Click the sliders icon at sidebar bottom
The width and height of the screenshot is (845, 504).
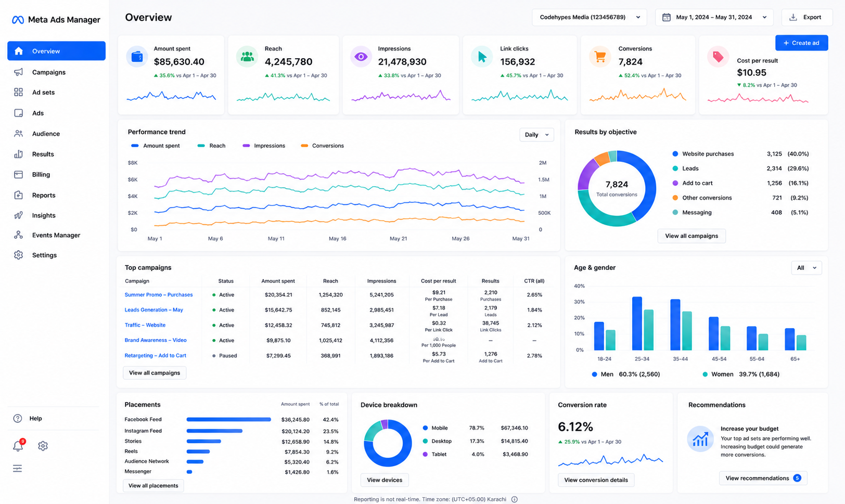(x=18, y=469)
